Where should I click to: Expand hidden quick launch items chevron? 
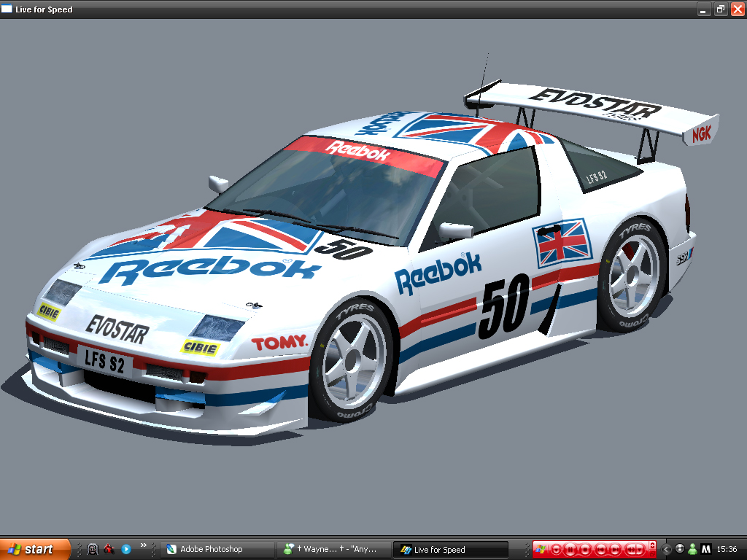[x=144, y=545]
